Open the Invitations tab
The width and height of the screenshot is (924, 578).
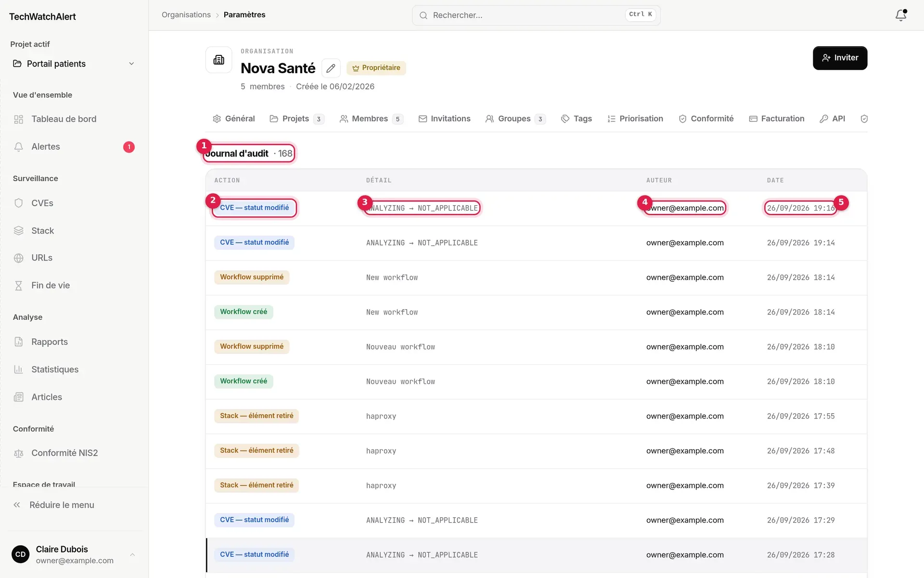click(x=445, y=119)
